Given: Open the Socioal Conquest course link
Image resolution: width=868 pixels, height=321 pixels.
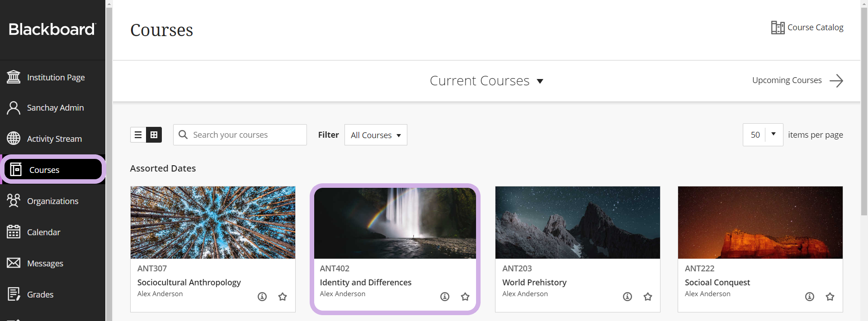Looking at the screenshot, I should coord(717,282).
